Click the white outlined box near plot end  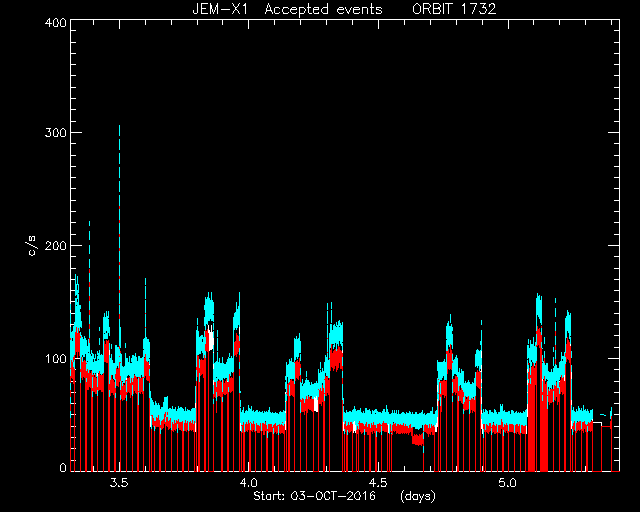click(x=597, y=425)
